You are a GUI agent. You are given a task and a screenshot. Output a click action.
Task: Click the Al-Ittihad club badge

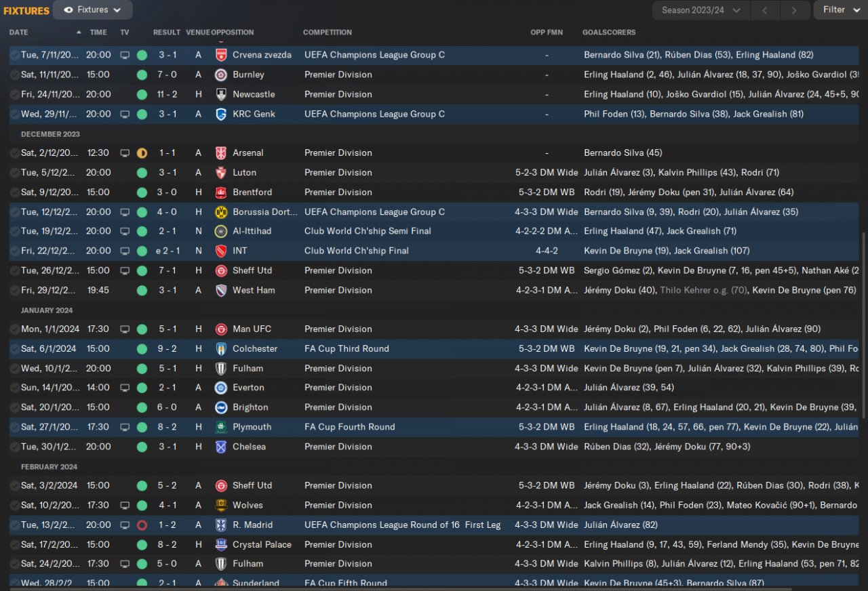coord(220,231)
